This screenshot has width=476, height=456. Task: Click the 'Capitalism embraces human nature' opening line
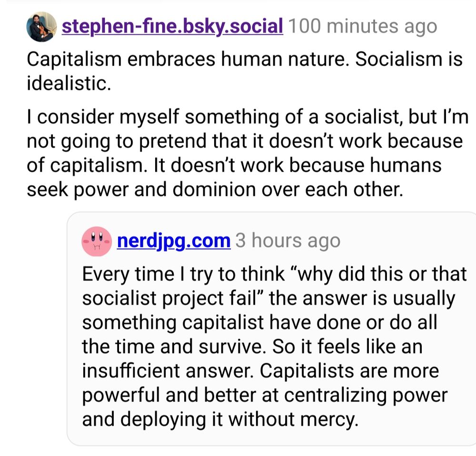[245, 59]
